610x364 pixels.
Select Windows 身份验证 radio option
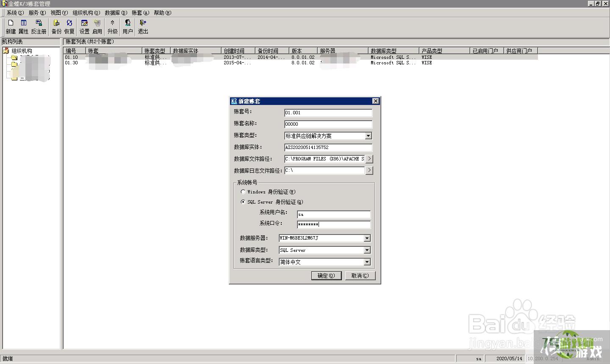click(x=243, y=192)
